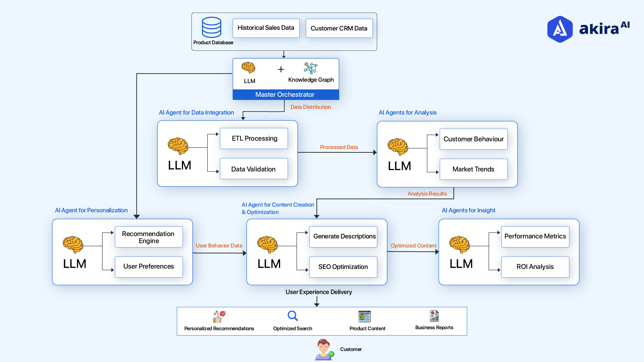The width and height of the screenshot is (644, 362).
Task: Select the LLM brain icon inside Master Orchestrator
Action: (x=248, y=69)
